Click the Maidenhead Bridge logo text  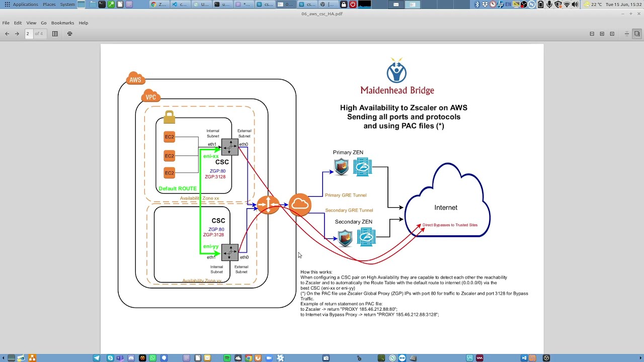pos(397,90)
